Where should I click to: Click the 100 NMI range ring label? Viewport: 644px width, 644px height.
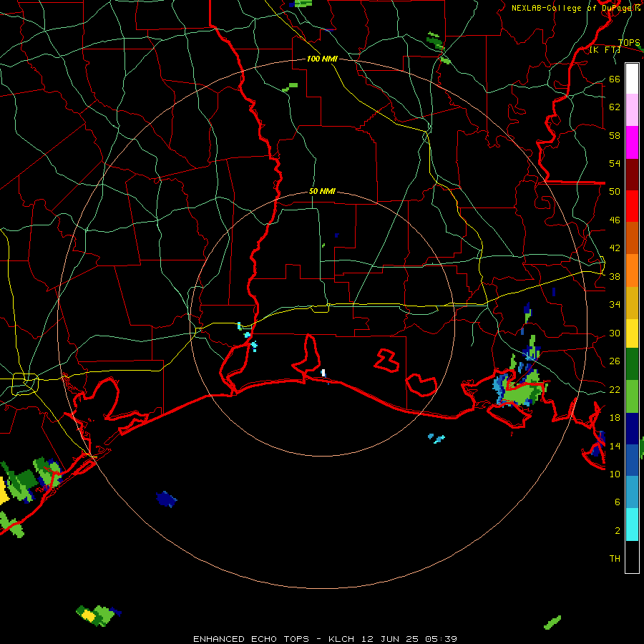pyautogui.click(x=322, y=59)
